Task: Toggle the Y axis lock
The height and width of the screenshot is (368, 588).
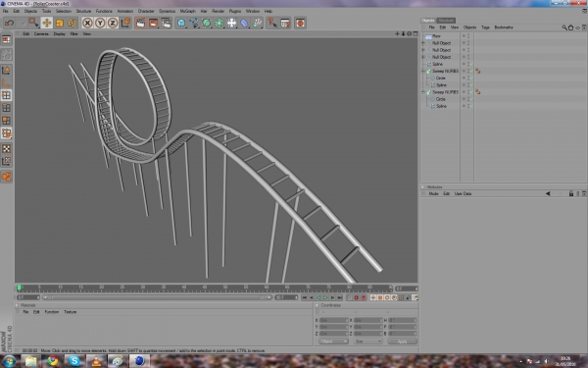Action: [100, 23]
